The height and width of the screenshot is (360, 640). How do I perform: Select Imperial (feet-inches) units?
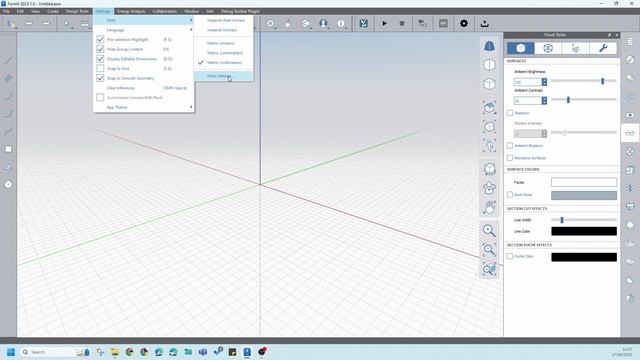[x=224, y=20]
